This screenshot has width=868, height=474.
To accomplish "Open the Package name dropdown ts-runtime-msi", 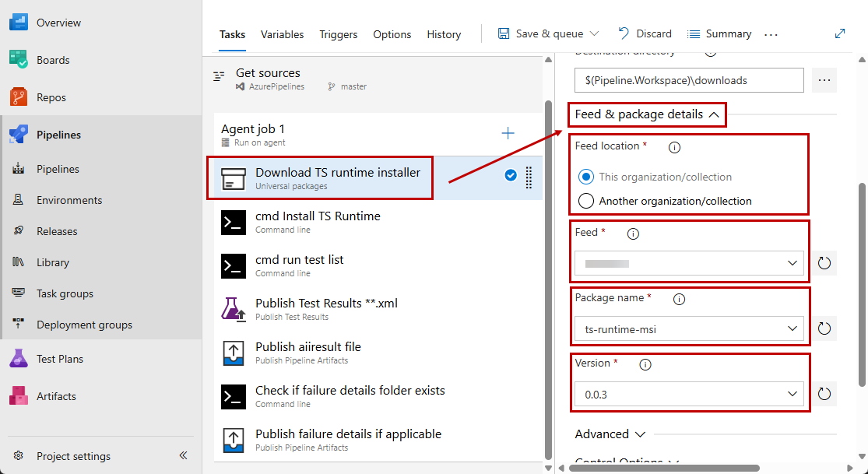I will click(689, 329).
